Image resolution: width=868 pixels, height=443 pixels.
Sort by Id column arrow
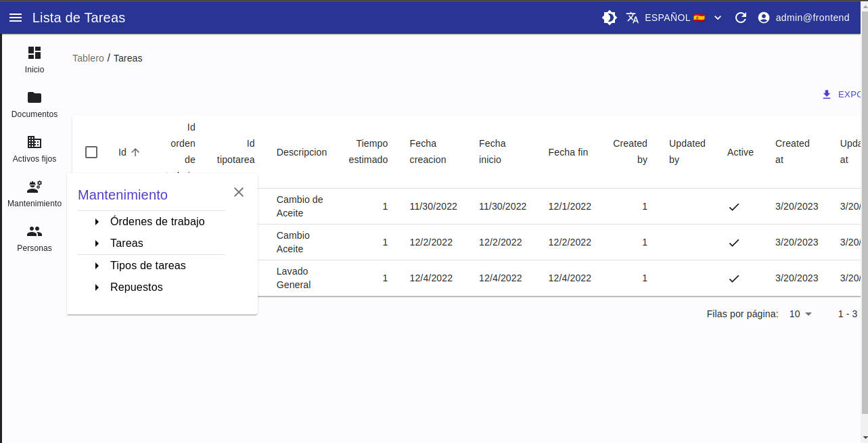pyautogui.click(x=135, y=152)
